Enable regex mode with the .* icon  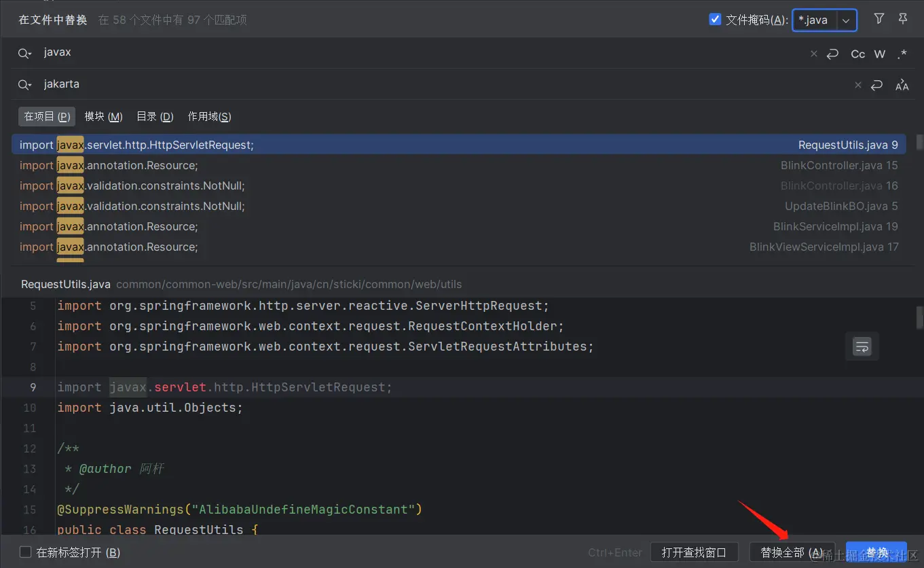tap(902, 53)
